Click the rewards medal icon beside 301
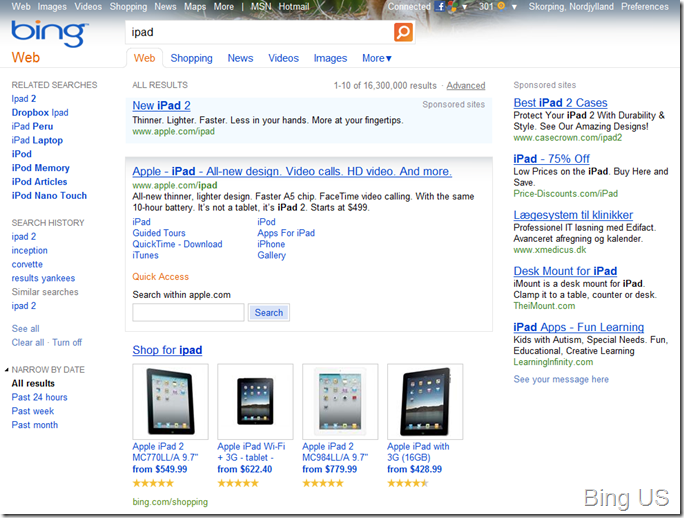The image size is (684, 518). pyautogui.click(x=501, y=6)
